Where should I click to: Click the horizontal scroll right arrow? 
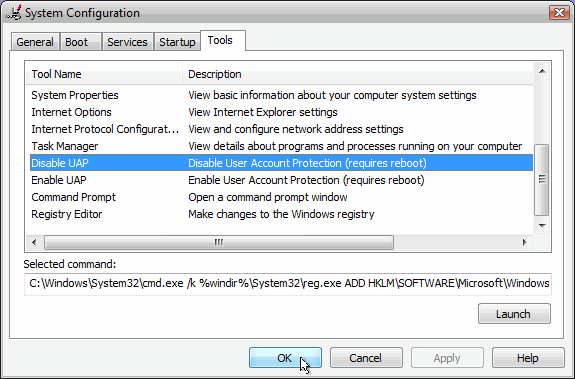pos(524,242)
